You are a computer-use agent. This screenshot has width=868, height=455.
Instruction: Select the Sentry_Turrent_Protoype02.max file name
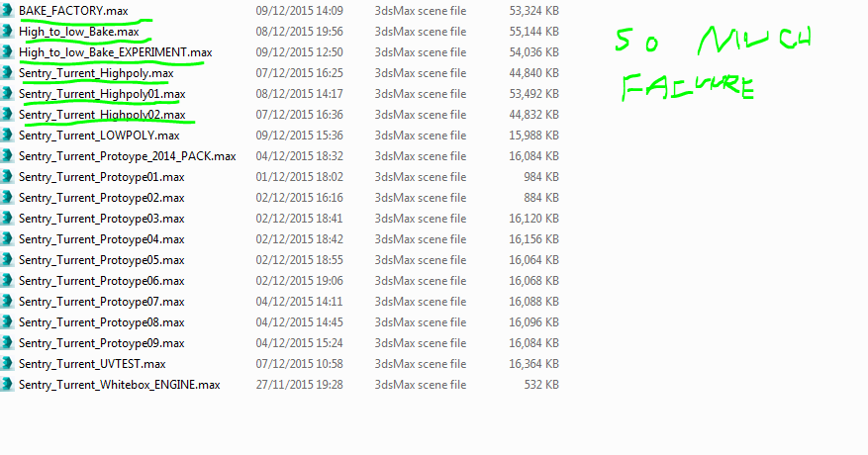101,198
